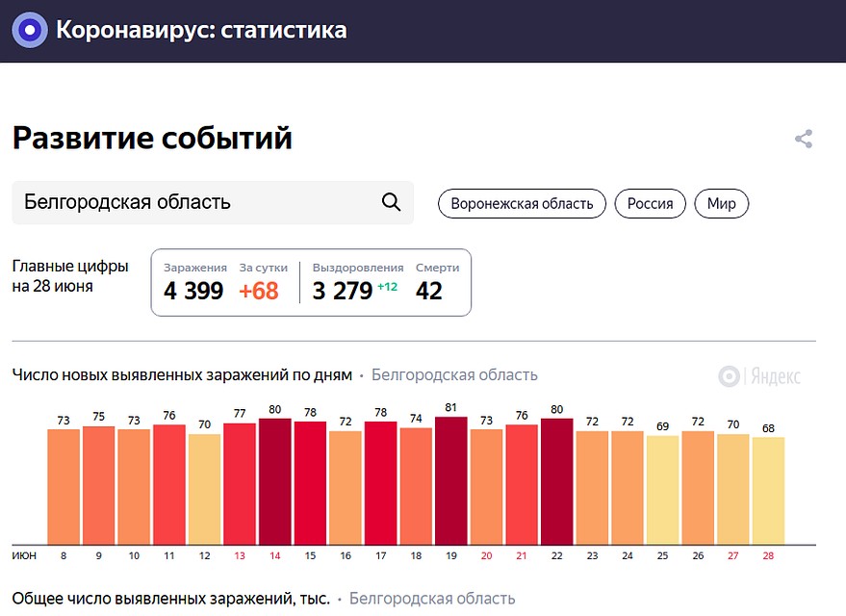Click the June 16 bar with 72
The width and height of the screenshot is (846, 616).
[346, 488]
